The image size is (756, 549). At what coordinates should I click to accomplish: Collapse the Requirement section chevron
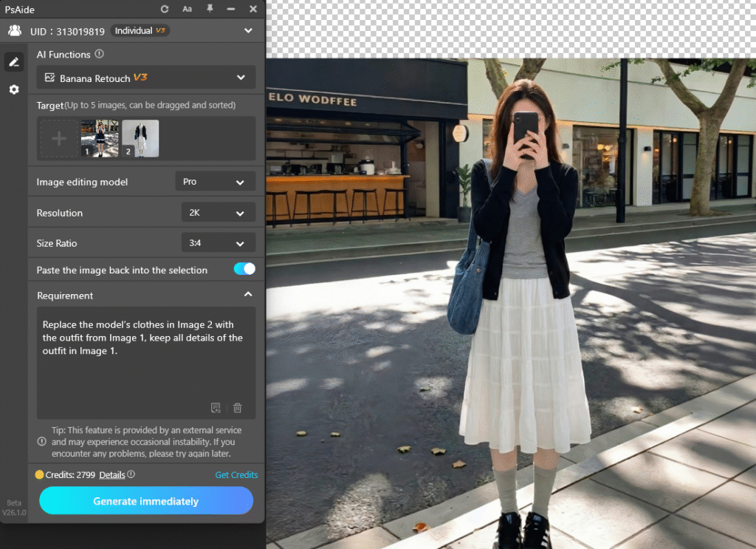(248, 293)
